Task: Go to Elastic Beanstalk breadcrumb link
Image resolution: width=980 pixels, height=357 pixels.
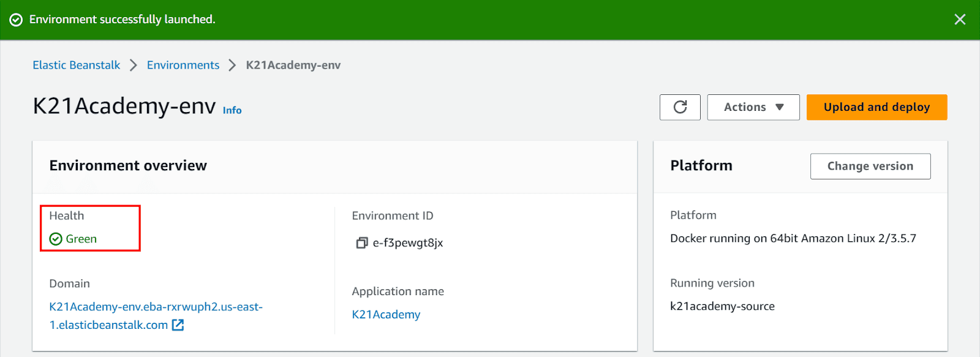Action: click(77, 66)
